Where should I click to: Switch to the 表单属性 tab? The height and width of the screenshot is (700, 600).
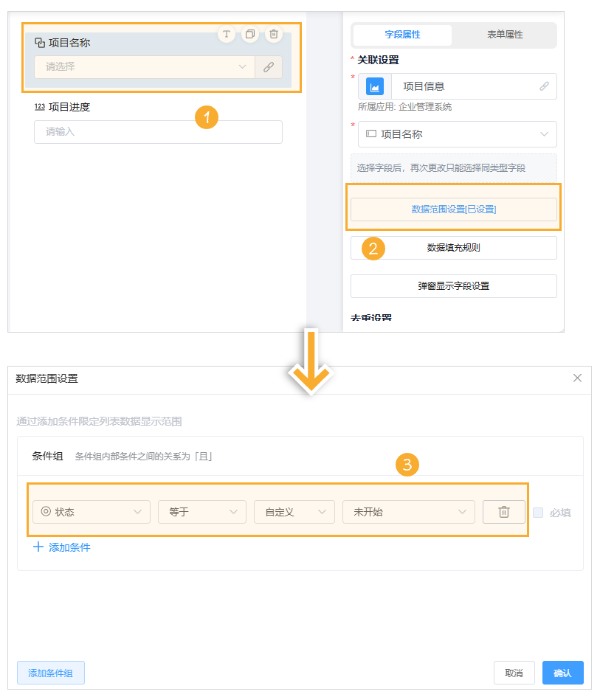pos(506,35)
